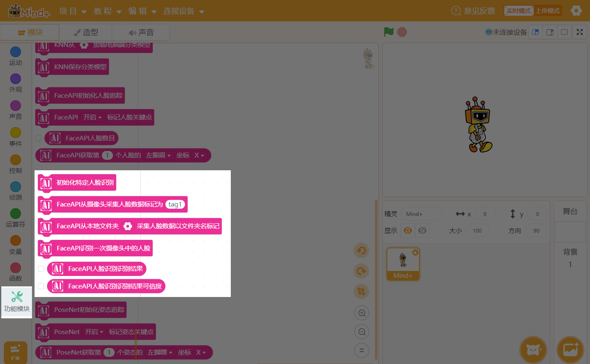Viewport: 590px width, 364px height.
Task: Open the 项目 menu
Action: tap(73, 11)
